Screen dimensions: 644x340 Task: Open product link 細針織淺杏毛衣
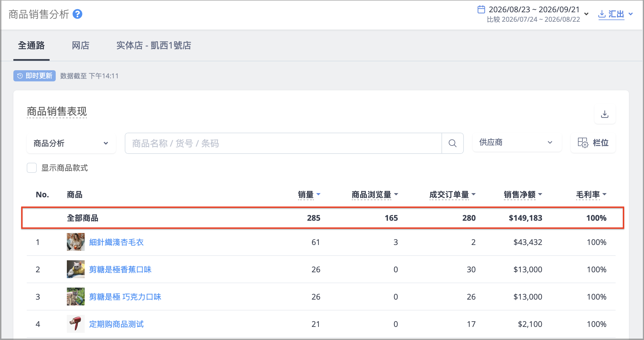(116, 242)
